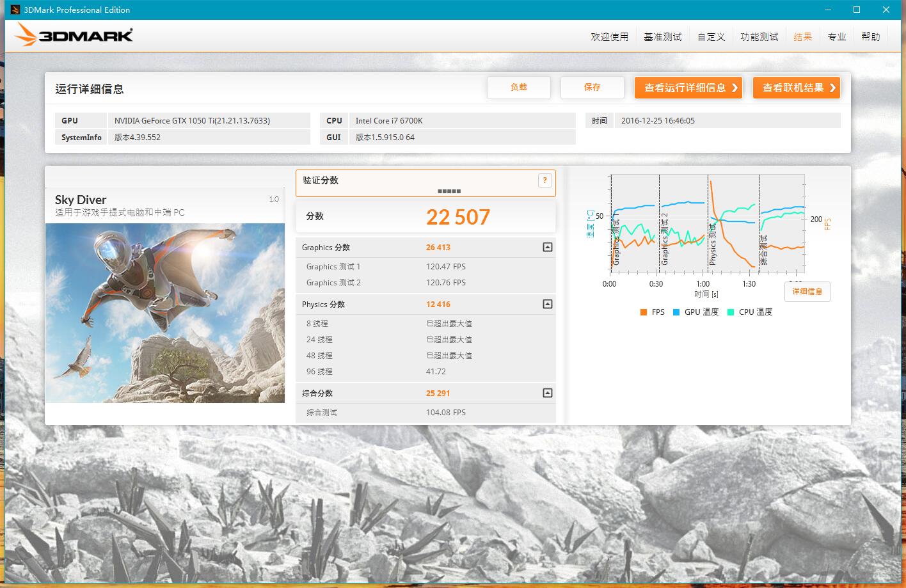Viewport: 906px width, 588px height.
Task: Collapse the Physics 分数 section
Action: coord(547,304)
